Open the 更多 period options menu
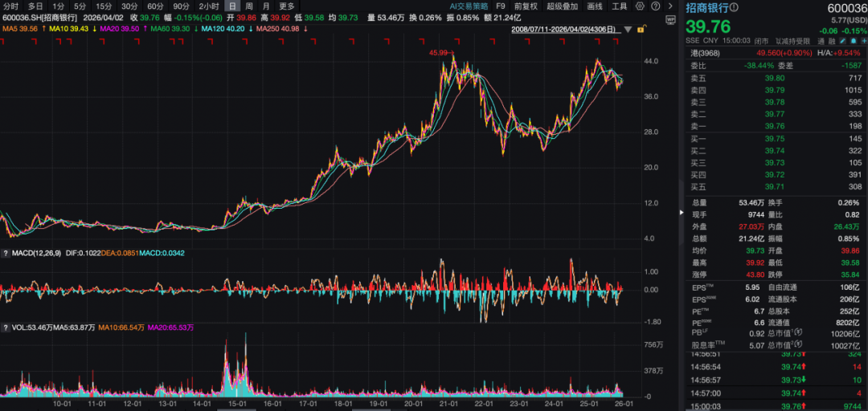This screenshot has width=868, height=411. [x=287, y=6]
